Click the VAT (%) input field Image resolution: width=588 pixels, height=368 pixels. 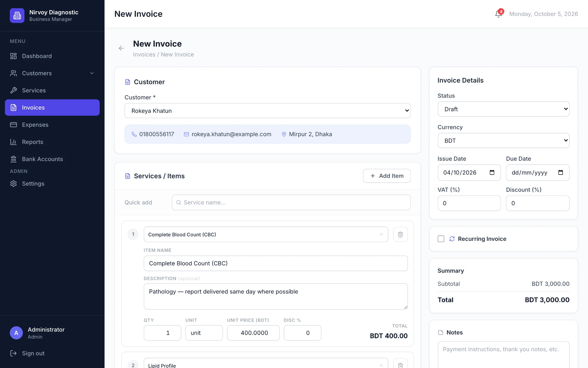pyautogui.click(x=469, y=203)
